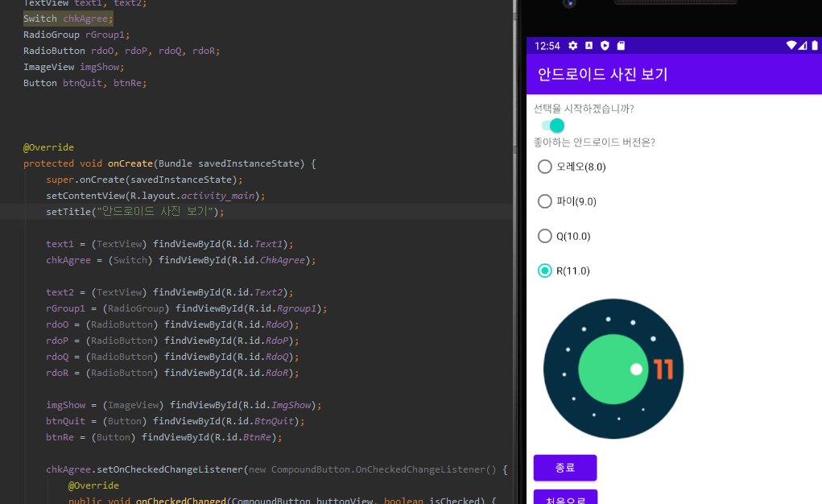This screenshot has width=822, height=504.
Task: Select the 오레오(8.0) radio button
Action: click(x=572, y=167)
